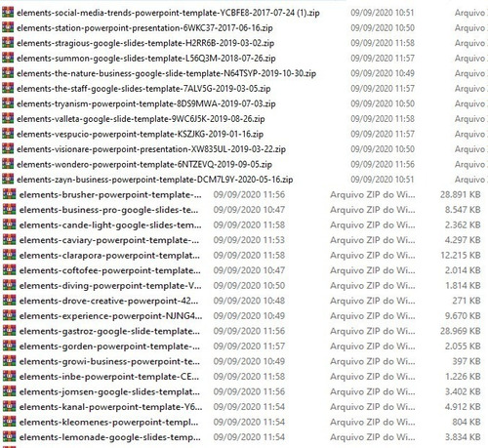Select file name elements-experience-powerpoint-NJNG4
Screen dimensions: 488x448
110,316
